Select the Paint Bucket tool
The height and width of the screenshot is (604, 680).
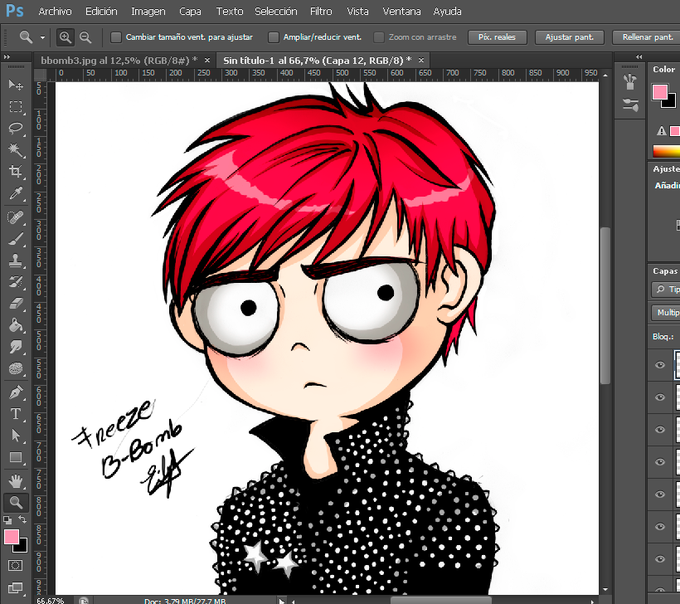16,325
